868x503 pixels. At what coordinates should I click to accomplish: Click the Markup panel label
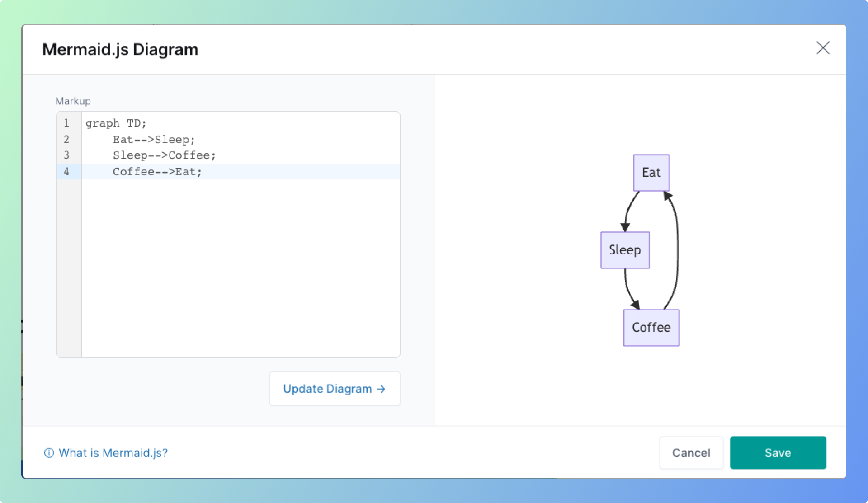[x=73, y=101]
